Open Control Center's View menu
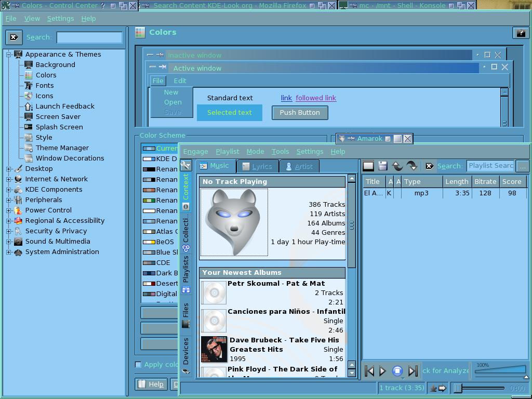The image size is (532, 399). [32, 19]
